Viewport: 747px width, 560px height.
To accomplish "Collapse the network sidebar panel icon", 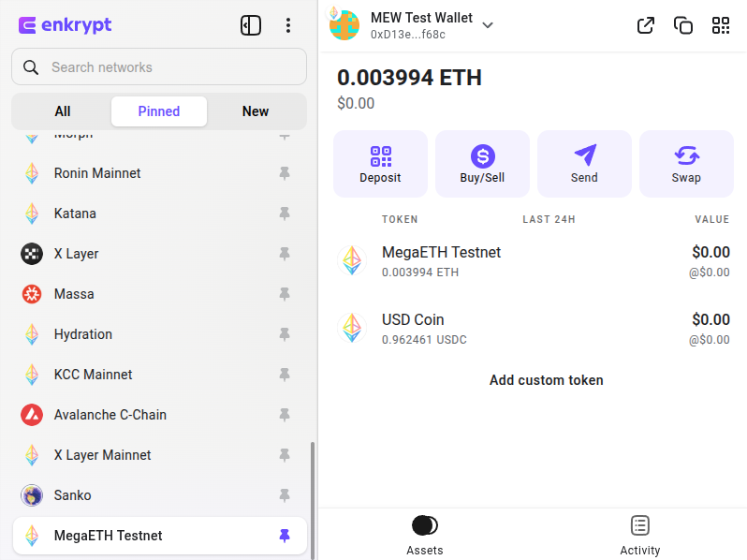I will tap(251, 25).
